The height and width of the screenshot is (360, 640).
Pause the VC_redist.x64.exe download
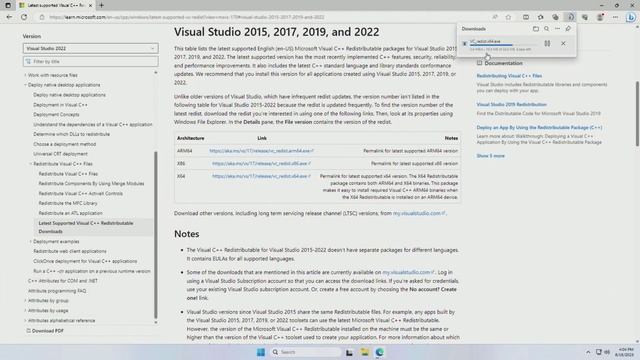pos(547,43)
